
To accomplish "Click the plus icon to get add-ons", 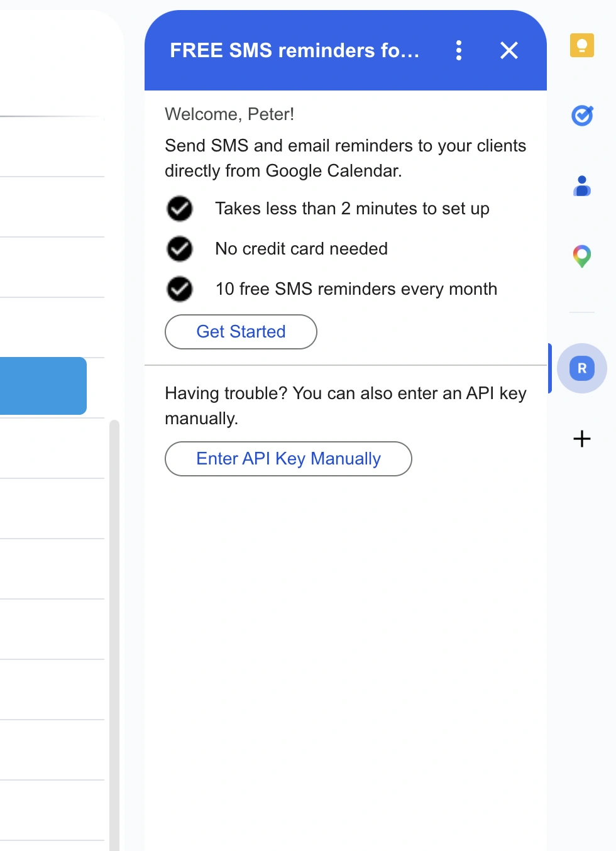I will pos(582,439).
